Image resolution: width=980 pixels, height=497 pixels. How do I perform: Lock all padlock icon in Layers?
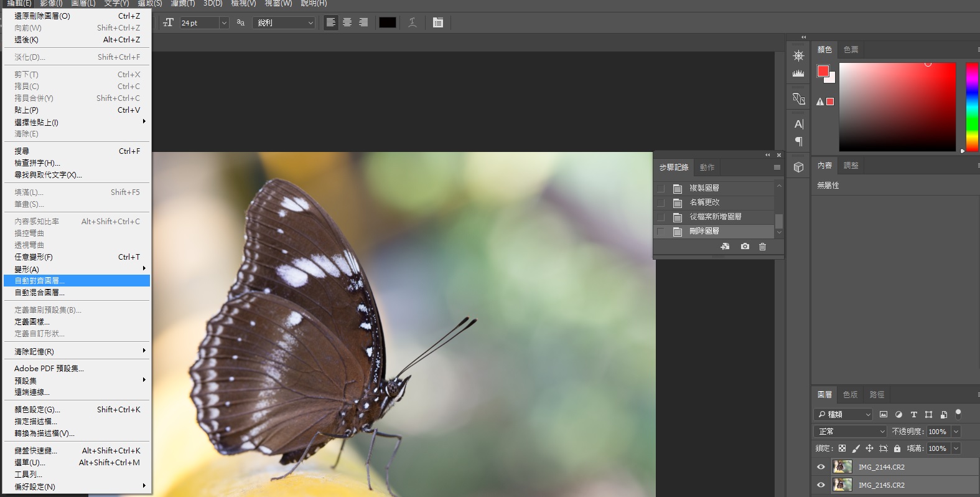pyautogui.click(x=897, y=448)
